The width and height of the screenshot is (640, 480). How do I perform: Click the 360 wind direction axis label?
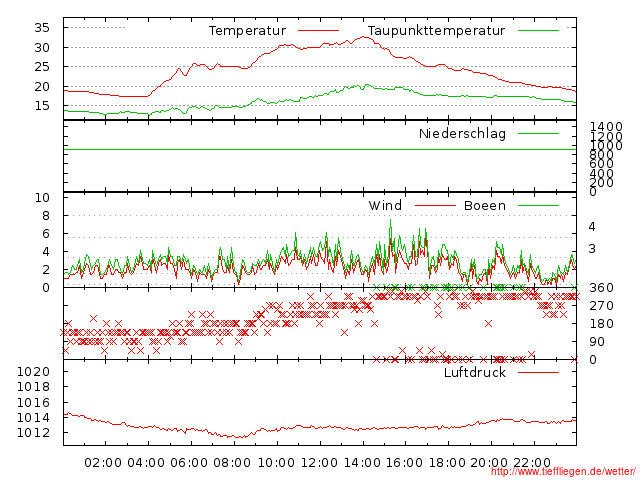pyautogui.click(x=601, y=288)
